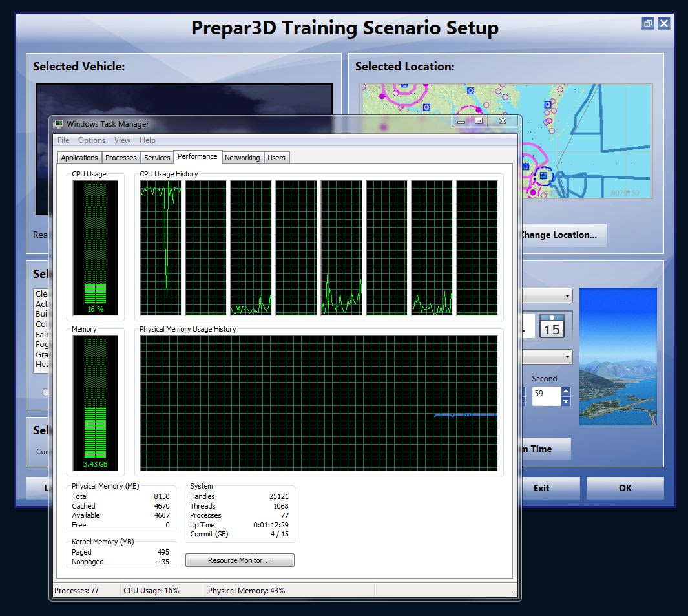Screen dimensions: 688x616
Task: Click the Change Location button
Action: point(564,235)
